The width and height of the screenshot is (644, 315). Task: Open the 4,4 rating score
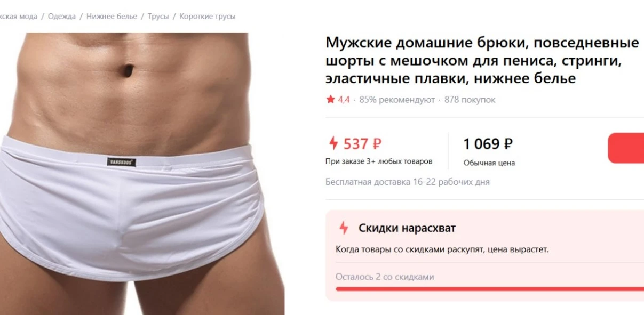[x=344, y=100]
